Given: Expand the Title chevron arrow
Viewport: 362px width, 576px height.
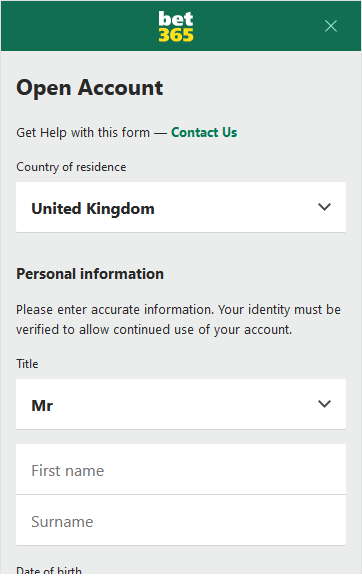Looking at the screenshot, I should point(324,404).
